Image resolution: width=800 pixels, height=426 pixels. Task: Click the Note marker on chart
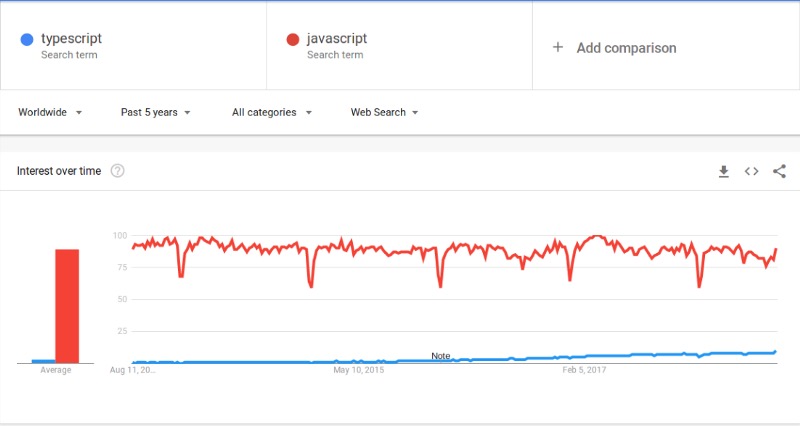coord(441,356)
